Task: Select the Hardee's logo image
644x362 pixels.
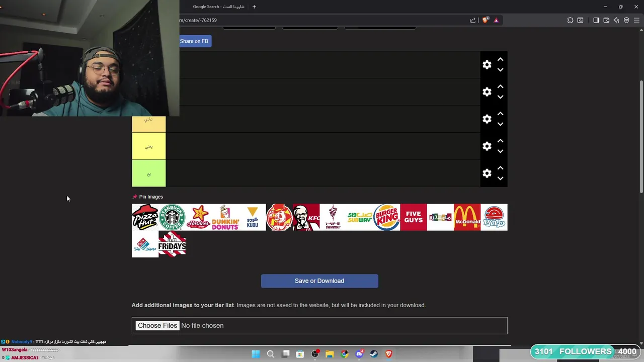Action: (199, 217)
